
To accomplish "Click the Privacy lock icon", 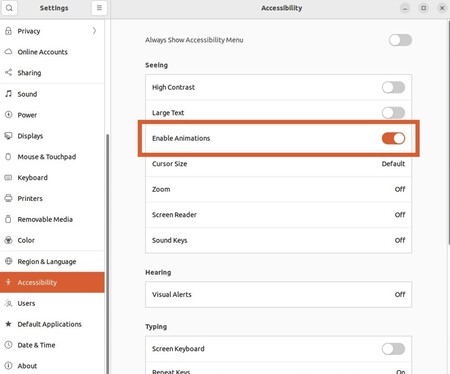I will click(x=8, y=31).
